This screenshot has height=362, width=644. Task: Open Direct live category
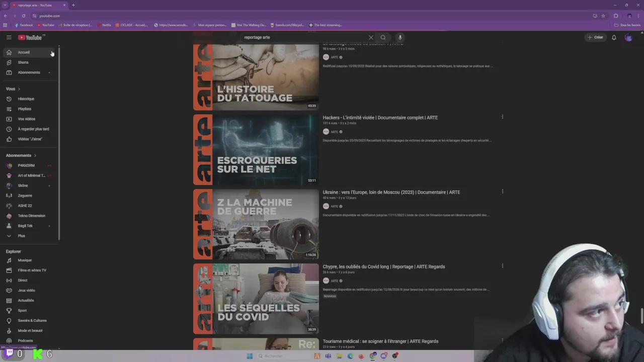[30, 281]
